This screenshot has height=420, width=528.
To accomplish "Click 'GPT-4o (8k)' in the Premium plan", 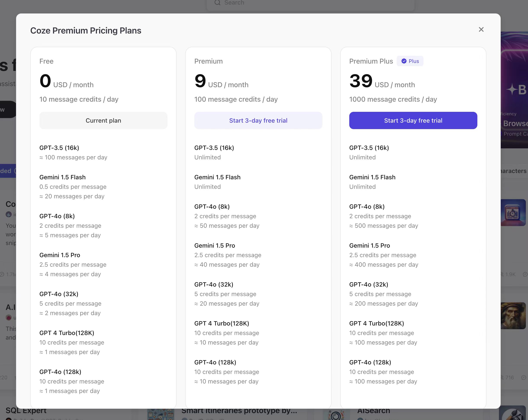I will 212,207.
